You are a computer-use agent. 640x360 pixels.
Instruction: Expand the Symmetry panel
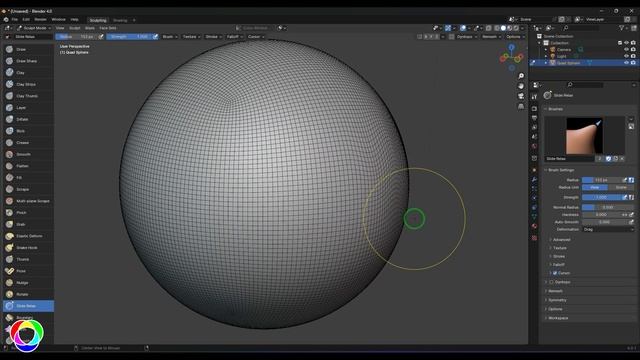coord(557,300)
